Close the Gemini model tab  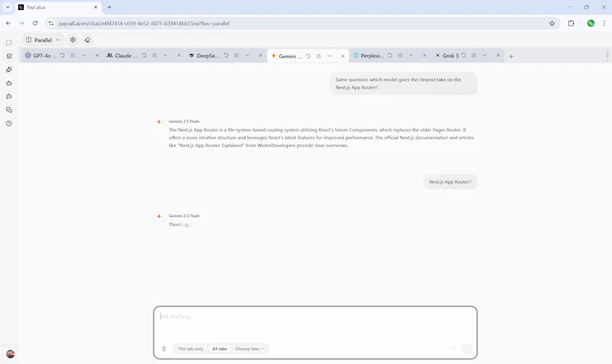[x=343, y=56]
